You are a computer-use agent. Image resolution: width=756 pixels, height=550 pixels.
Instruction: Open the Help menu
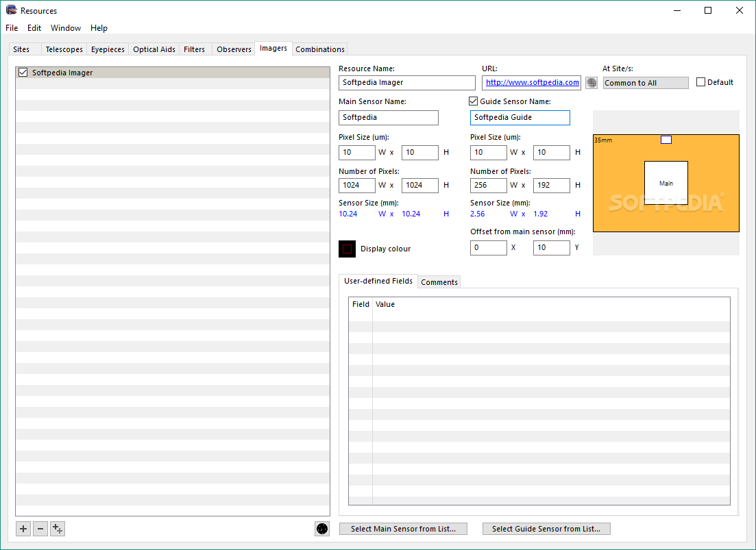coord(99,28)
